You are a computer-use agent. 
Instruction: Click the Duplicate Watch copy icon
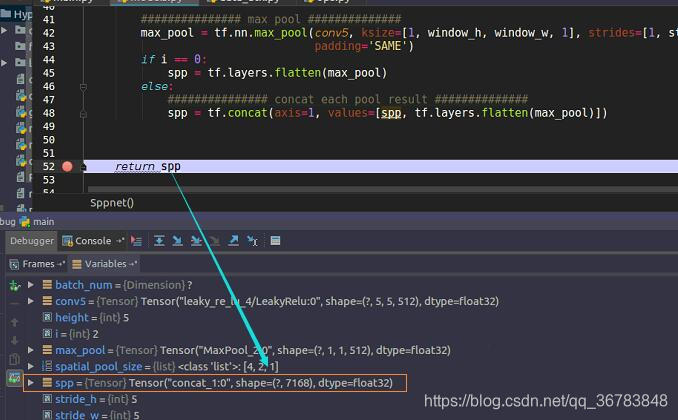[14, 359]
